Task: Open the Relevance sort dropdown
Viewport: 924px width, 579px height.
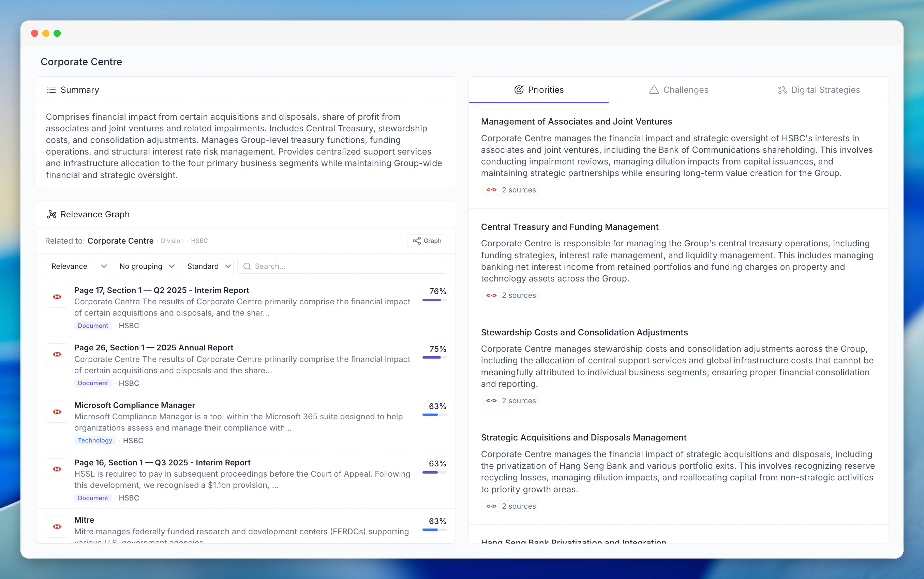Action: pyautogui.click(x=77, y=266)
